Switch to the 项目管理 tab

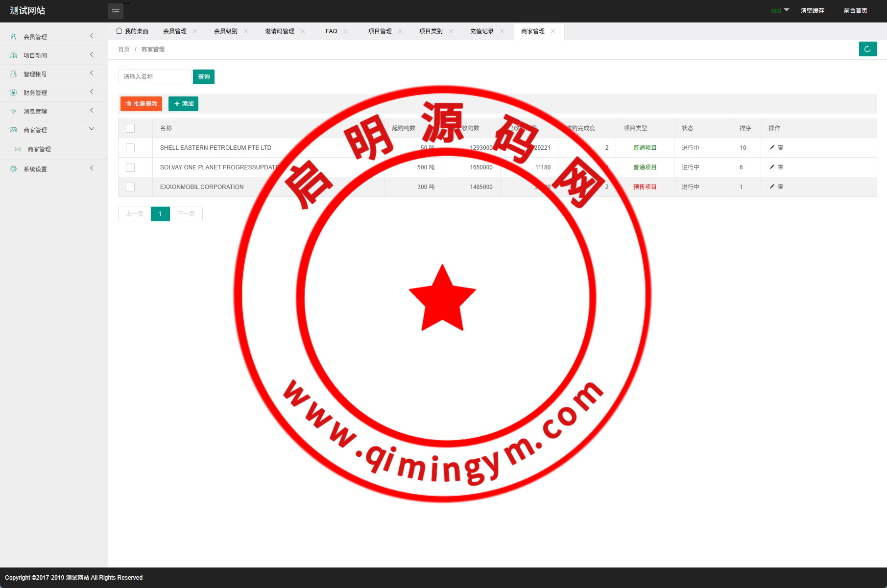point(380,31)
